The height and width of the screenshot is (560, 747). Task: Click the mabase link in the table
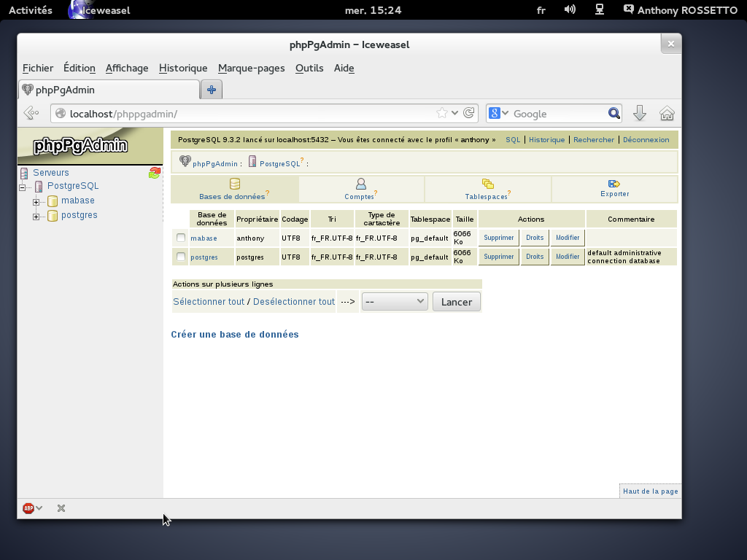204,238
